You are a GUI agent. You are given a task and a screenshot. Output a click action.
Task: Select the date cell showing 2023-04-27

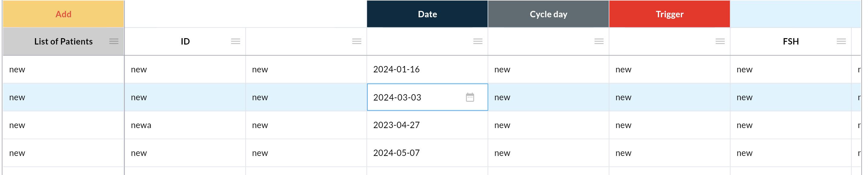pyautogui.click(x=427, y=125)
